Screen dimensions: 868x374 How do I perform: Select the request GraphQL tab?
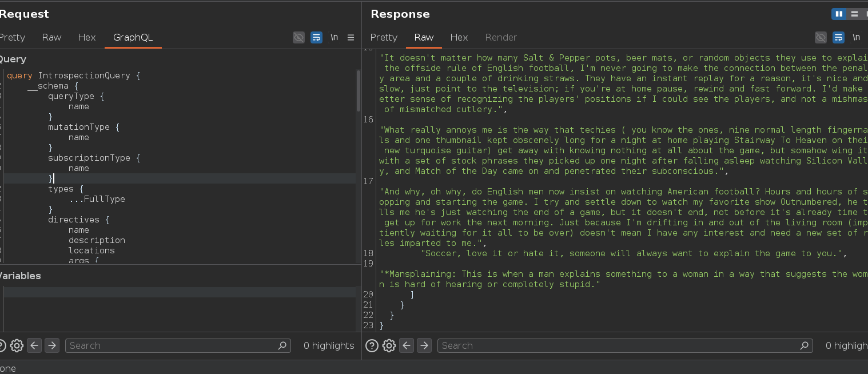pyautogui.click(x=133, y=37)
